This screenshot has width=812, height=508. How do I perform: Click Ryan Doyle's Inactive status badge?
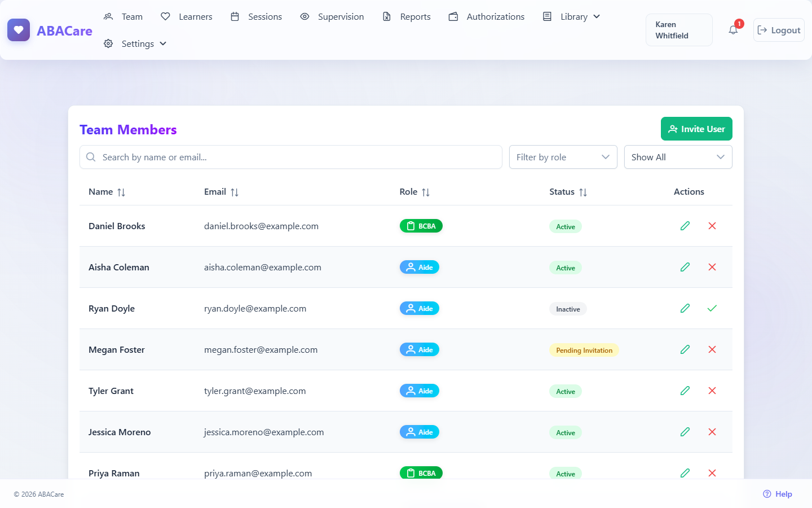(x=568, y=309)
